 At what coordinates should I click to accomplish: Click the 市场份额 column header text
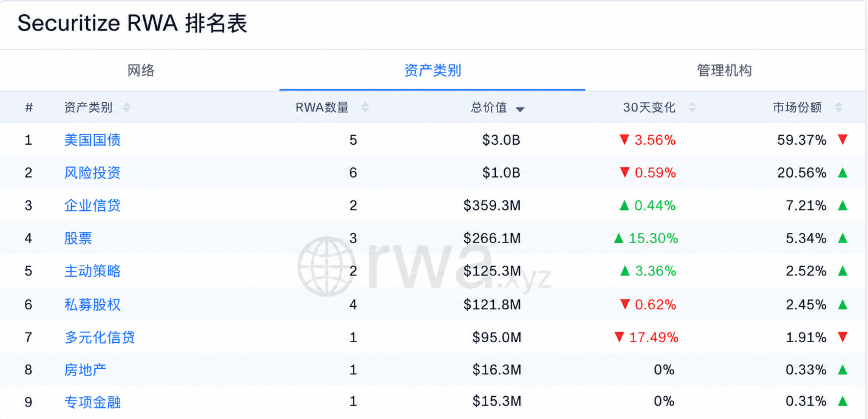pos(797,108)
